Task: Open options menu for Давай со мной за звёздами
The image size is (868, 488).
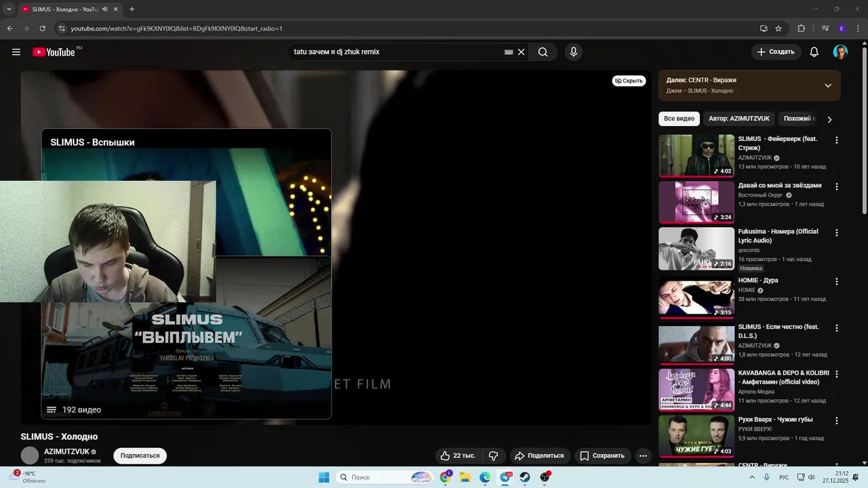Action: [x=836, y=186]
